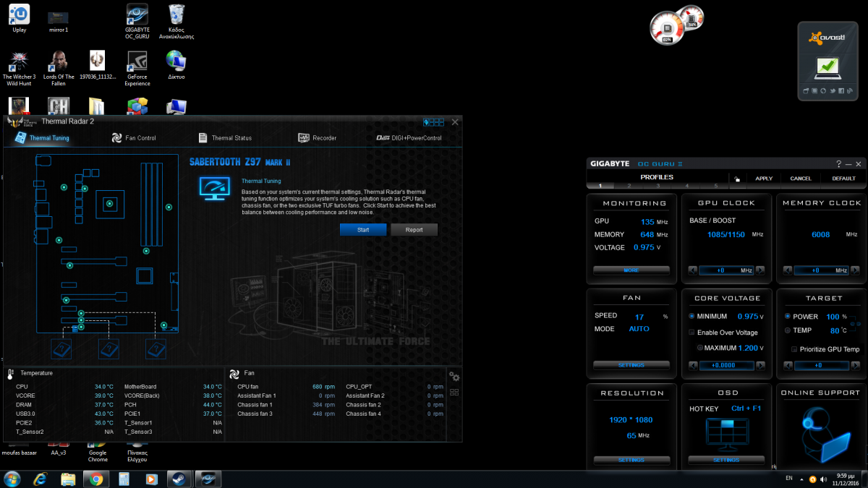Open The Witcher 3 Wild Hunt shortcut

click(x=20, y=69)
